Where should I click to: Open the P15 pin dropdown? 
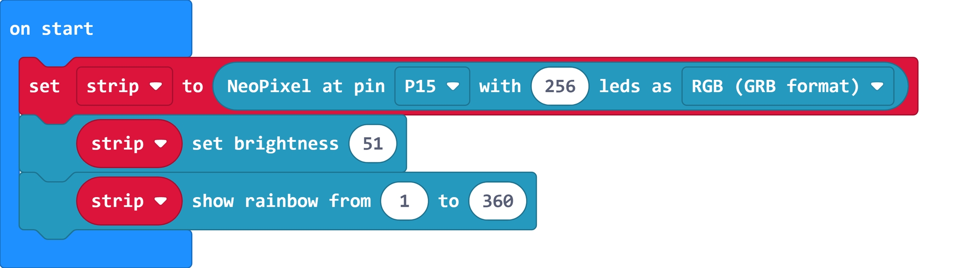tap(432, 86)
